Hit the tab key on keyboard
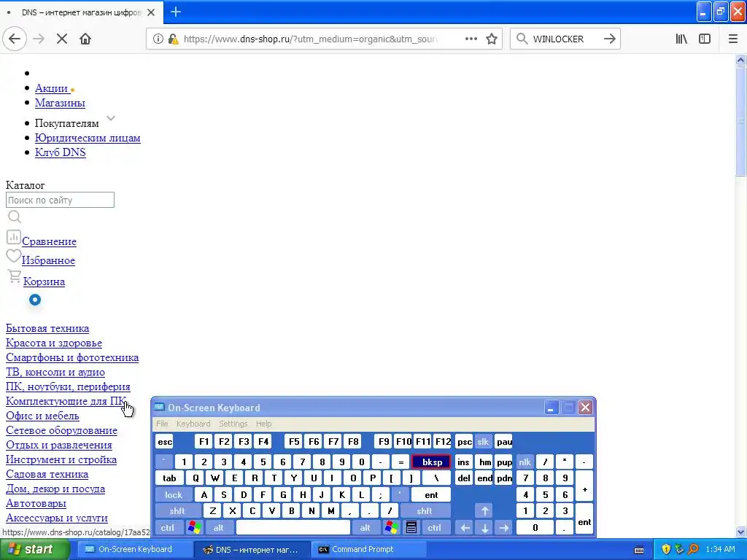This screenshot has height=560, width=747. tap(169, 478)
